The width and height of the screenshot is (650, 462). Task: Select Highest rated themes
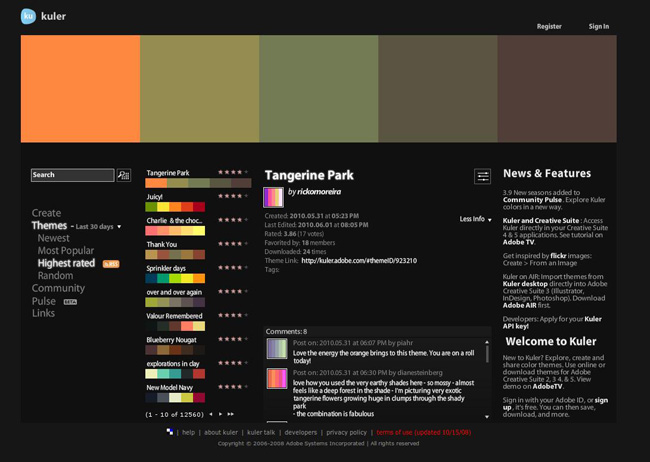(66, 263)
